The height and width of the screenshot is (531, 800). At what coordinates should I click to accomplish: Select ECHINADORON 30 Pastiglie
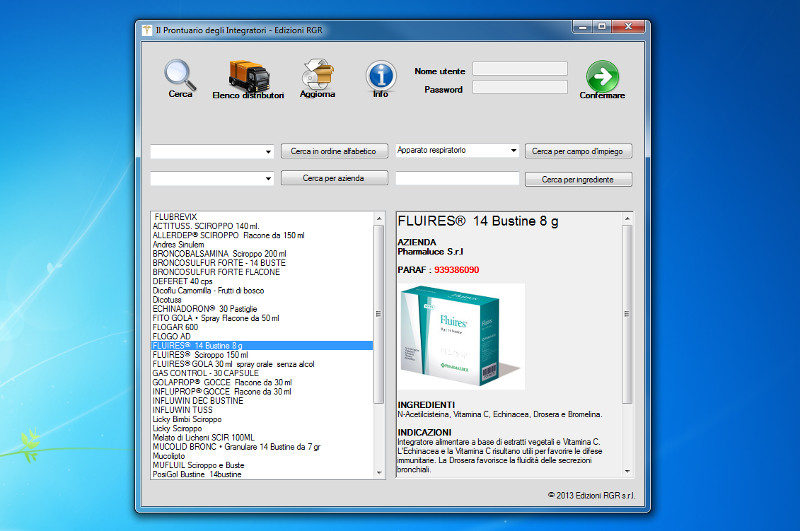pyautogui.click(x=262, y=309)
